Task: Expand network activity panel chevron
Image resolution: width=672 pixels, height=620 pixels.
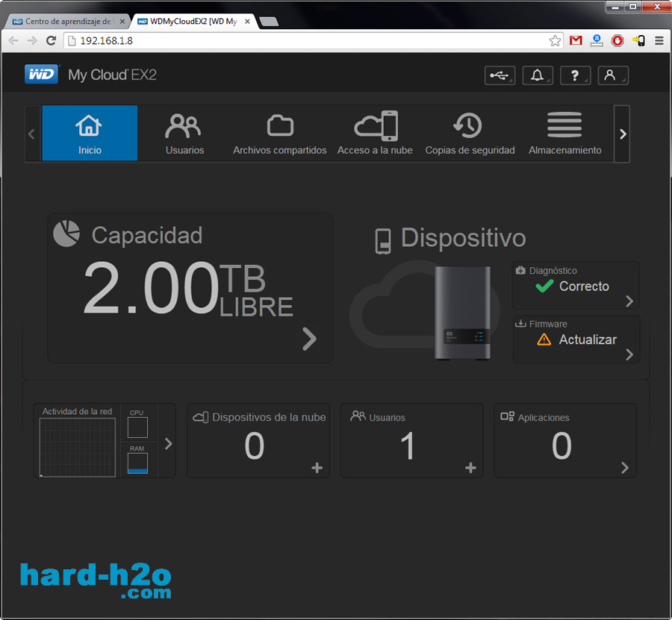Action: coord(169,444)
